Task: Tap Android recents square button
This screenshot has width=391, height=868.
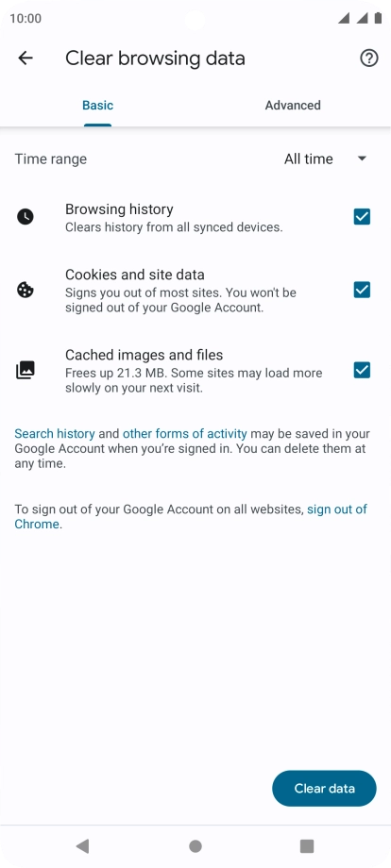Action: (x=307, y=846)
